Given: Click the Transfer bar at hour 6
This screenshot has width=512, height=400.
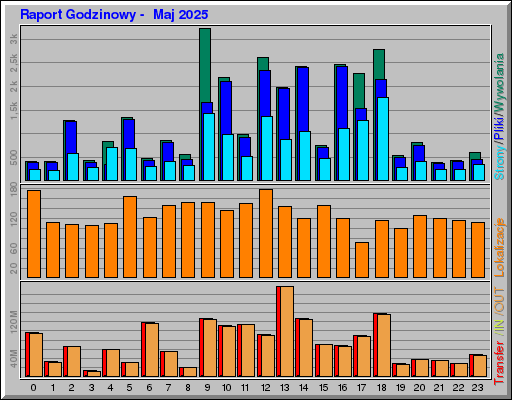Looking at the screenshot, I should (150, 349).
